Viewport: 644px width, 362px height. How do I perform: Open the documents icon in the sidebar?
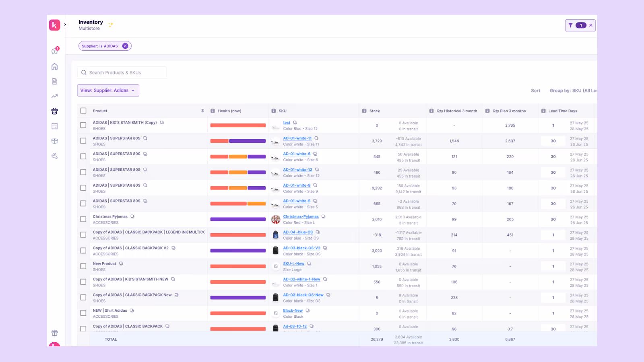click(55, 81)
